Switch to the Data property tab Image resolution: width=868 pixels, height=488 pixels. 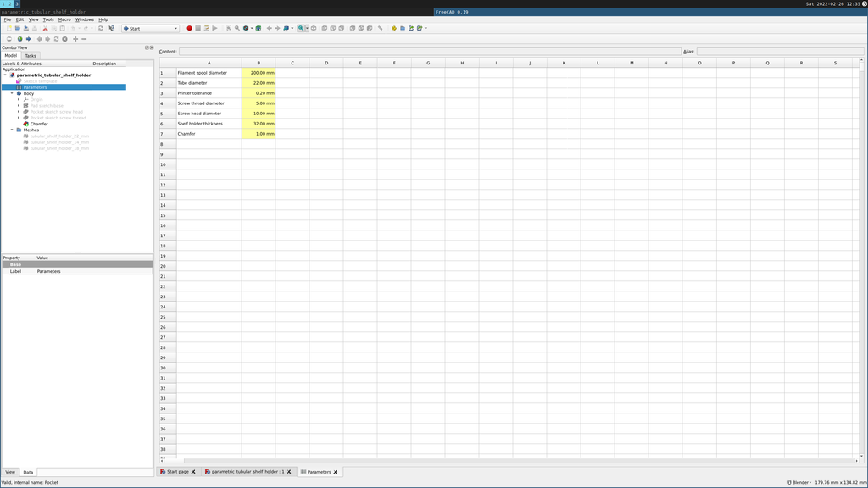(28, 472)
